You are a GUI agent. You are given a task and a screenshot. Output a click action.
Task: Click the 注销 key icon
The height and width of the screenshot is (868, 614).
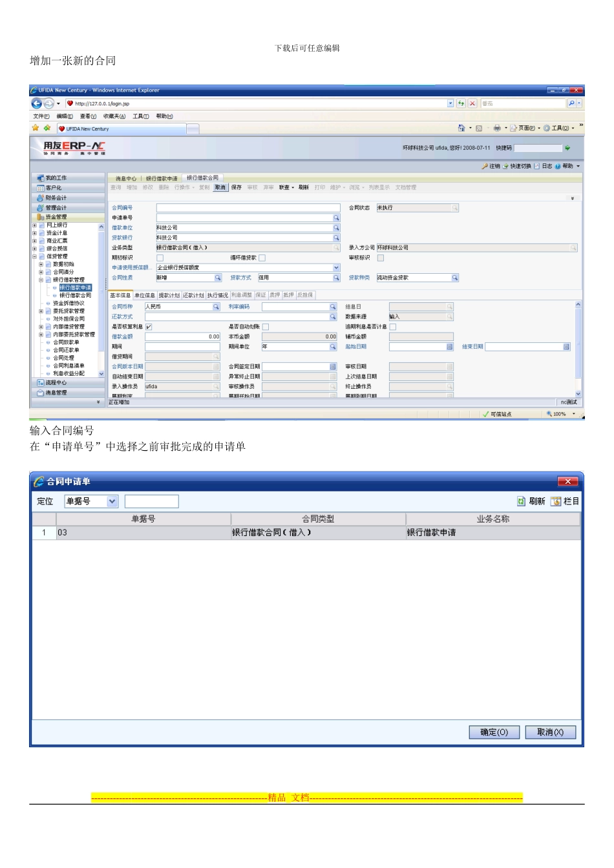pyautogui.click(x=485, y=166)
